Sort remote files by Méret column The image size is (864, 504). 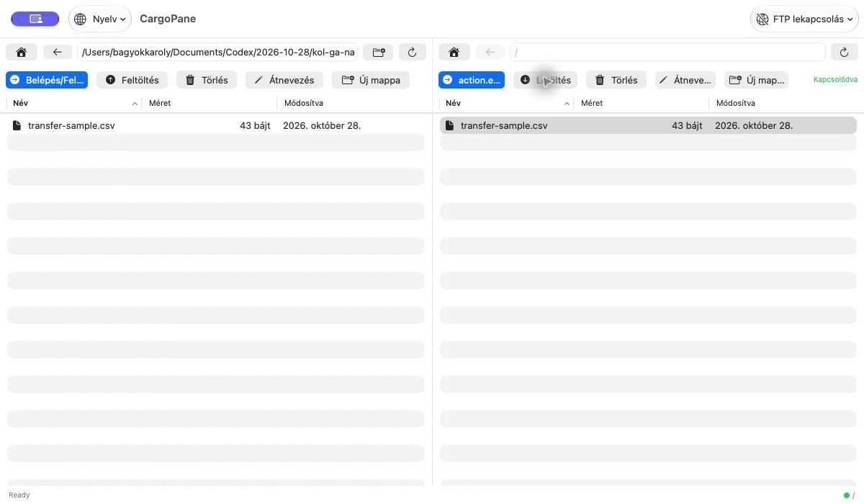(x=641, y=103)
